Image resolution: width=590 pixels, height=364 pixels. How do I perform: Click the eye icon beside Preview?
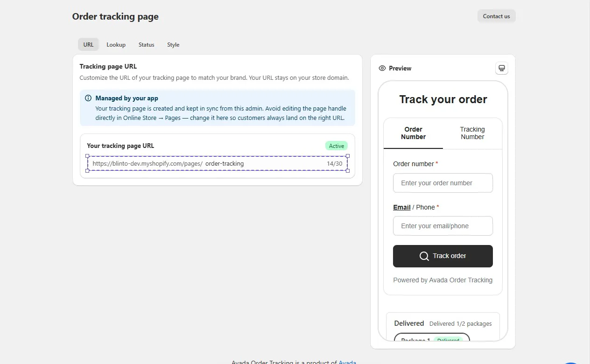382,68
